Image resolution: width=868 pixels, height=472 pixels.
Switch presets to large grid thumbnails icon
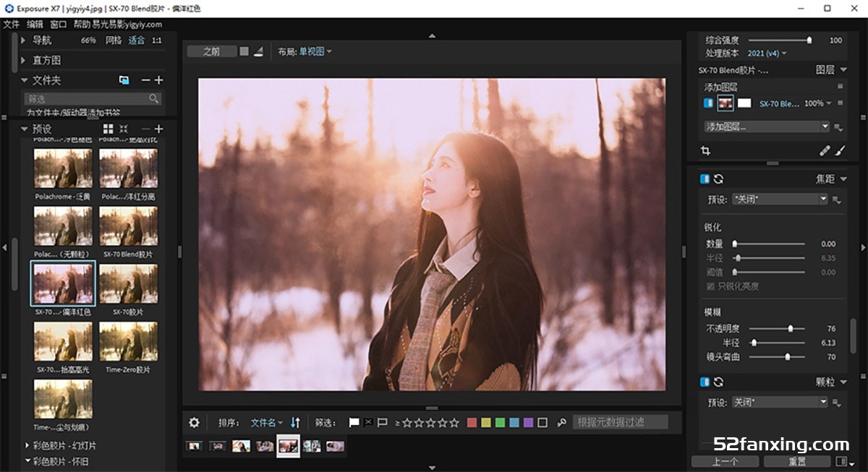[109, 129]
